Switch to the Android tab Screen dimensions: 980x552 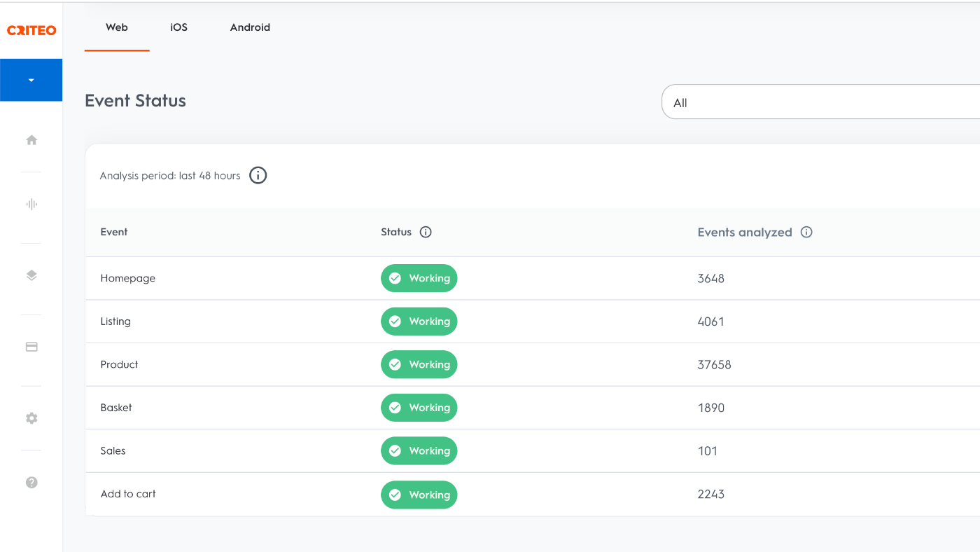pos(250,27)
